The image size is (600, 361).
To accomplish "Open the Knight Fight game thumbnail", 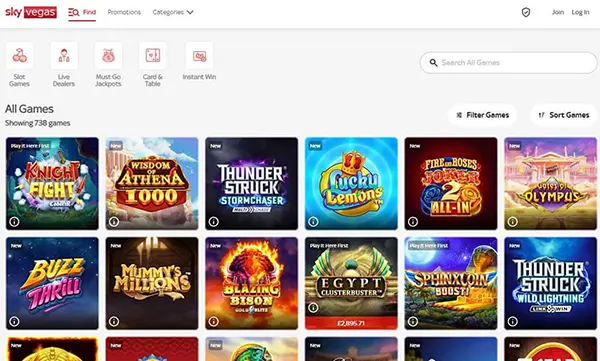I will (52, 184).
